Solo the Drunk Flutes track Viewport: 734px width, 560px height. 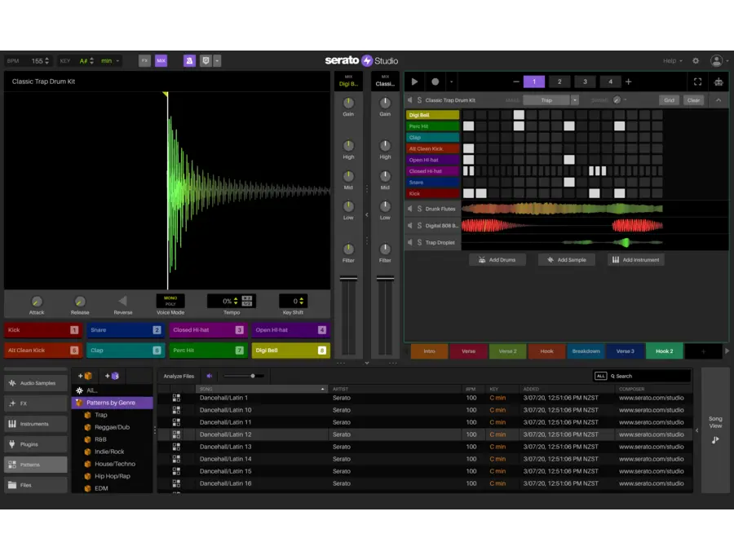419,209
